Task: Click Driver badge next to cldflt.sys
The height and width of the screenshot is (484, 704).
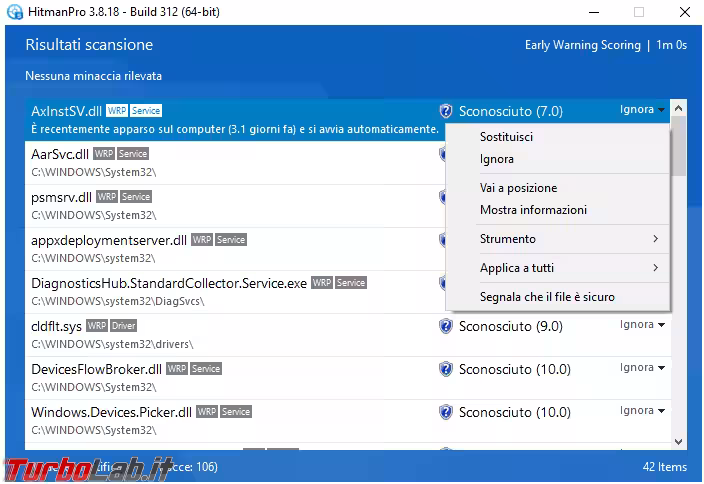Action: tap(123, 326)
